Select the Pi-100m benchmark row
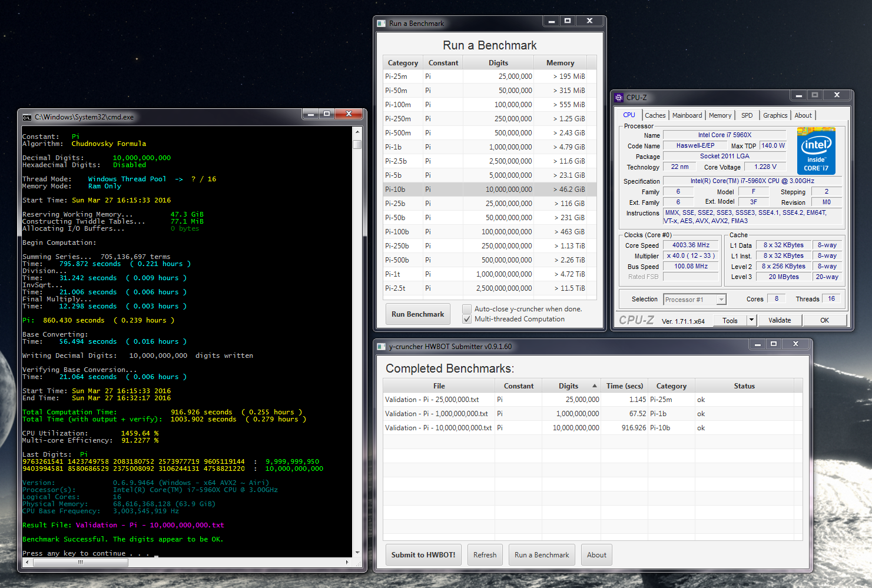 [489, 105]
